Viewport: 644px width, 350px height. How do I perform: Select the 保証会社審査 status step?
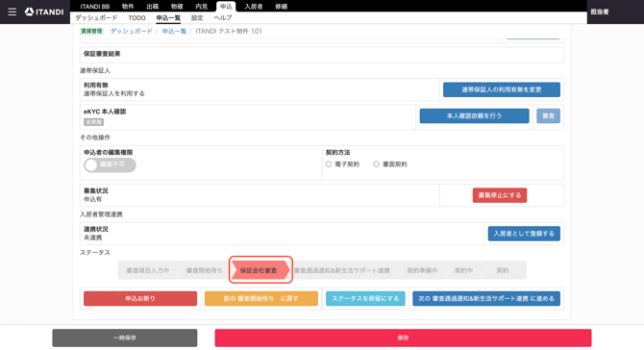coord(260,270)
